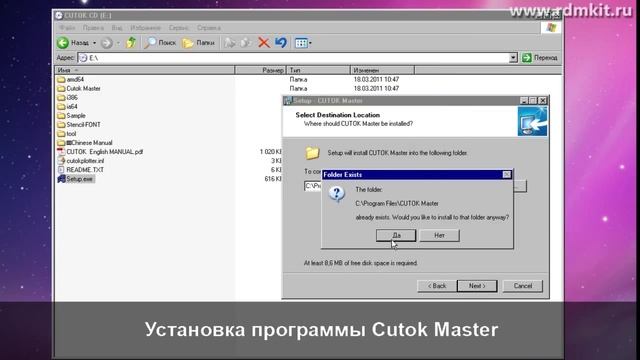The width and height of the screenshot is (640, 360).
Task: Open Поиск search in the Explorer toolbar
Action: (x=161, y=42)
